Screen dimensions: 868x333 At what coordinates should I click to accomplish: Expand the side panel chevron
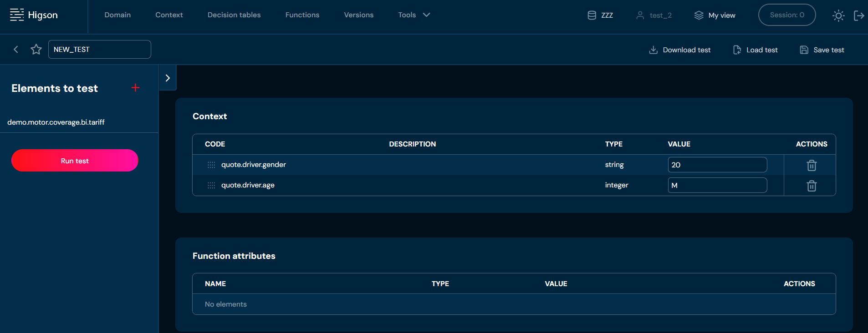point(168,78)
